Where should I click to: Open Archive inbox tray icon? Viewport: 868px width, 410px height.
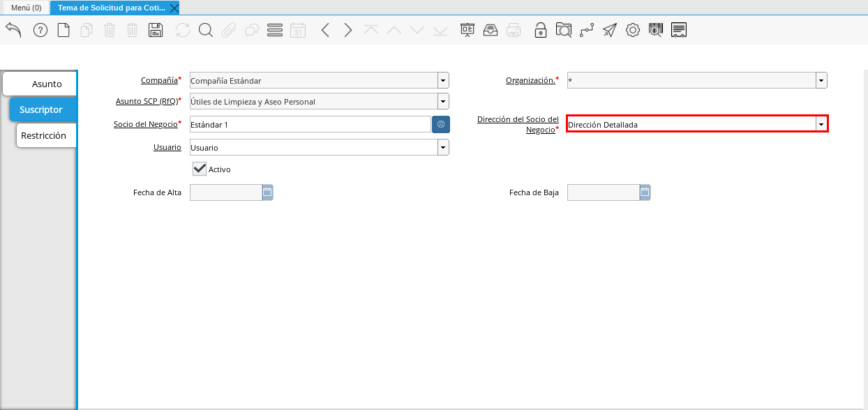click(x=491, y=30)
